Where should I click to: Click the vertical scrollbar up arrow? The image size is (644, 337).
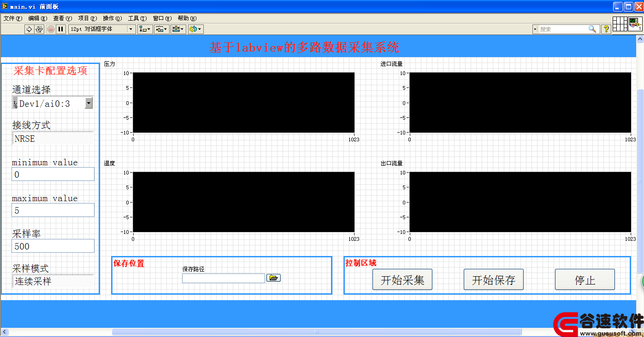tap(640, 39)
